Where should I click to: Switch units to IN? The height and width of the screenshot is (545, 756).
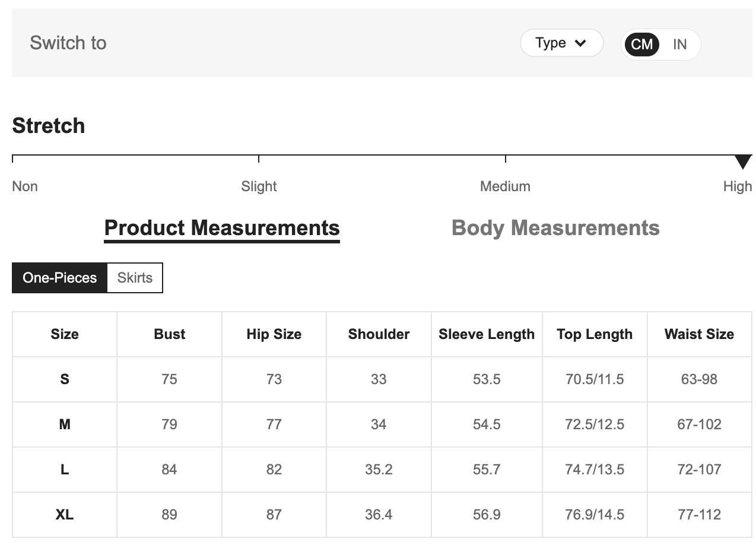click(679, 44)
